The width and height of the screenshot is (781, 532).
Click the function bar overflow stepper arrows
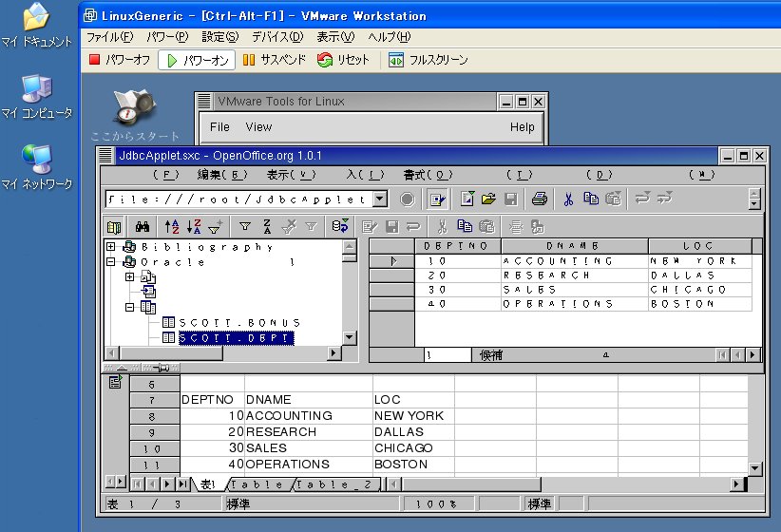(754, 199)
